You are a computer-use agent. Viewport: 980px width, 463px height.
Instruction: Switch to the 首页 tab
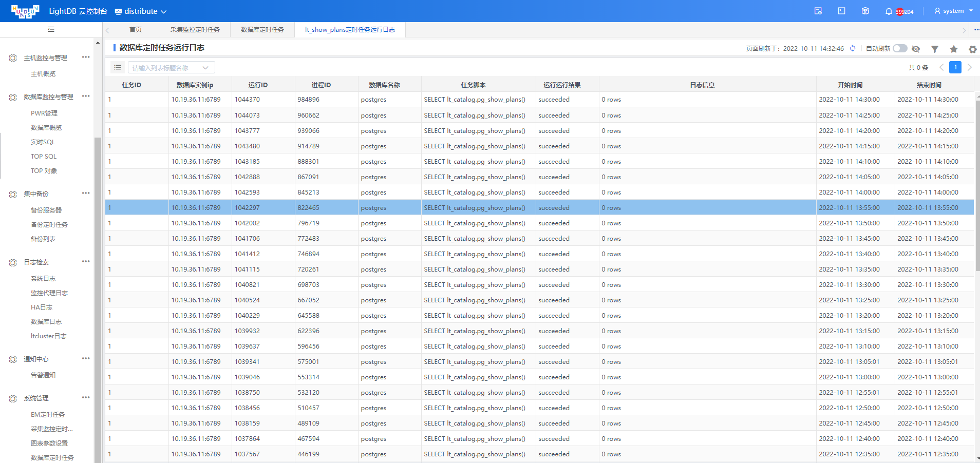click(136, 30)
